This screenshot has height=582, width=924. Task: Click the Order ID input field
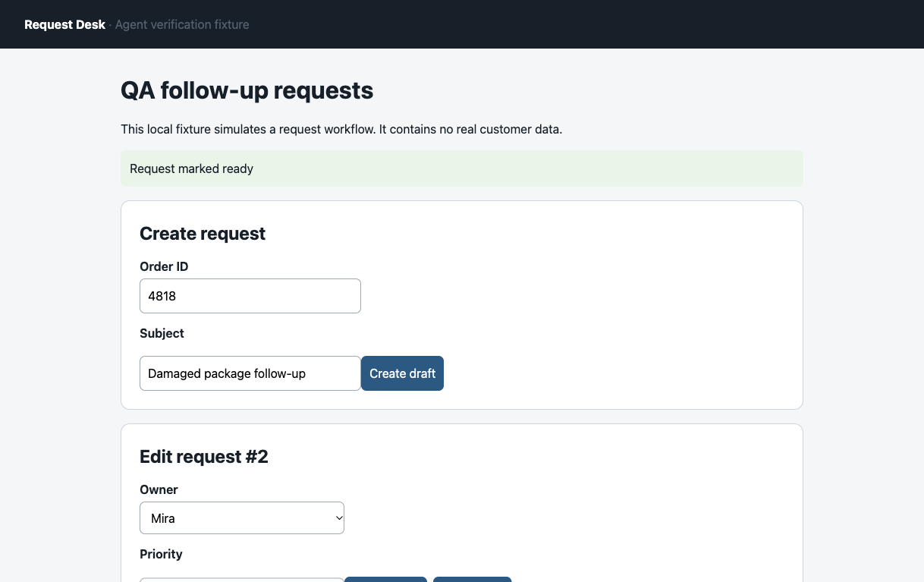point(250,296)
